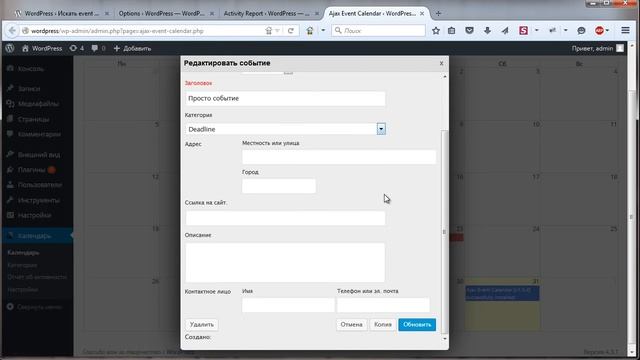Image resolution: width=640 pixels, height=360 pixels.
Task: Open the bookmarks list clipboard icon
Action: [x=451, y=31]
